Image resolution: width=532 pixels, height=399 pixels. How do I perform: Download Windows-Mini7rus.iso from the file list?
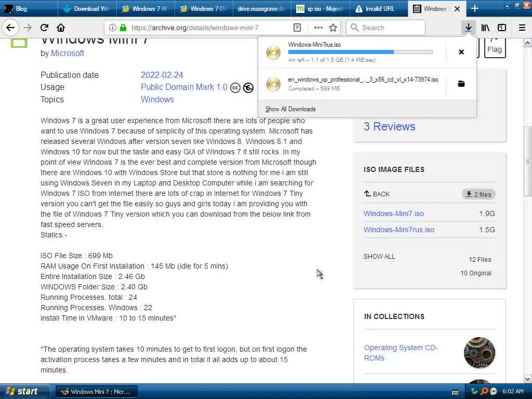point(398,230)
